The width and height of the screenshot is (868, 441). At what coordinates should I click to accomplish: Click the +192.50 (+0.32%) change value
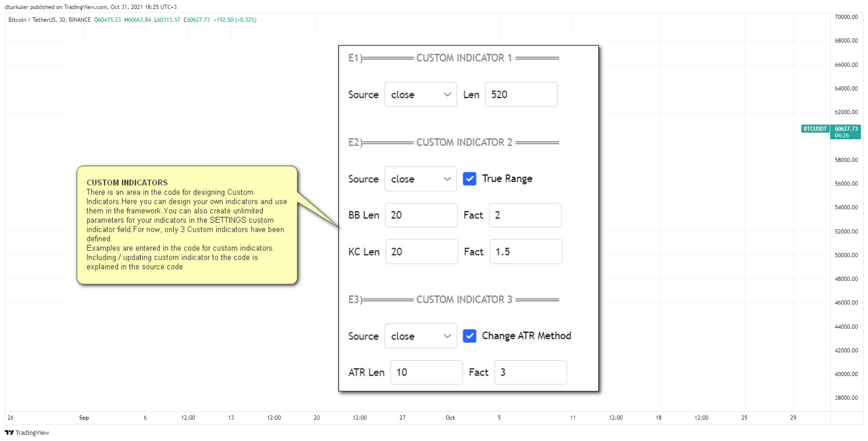pos(235,20)
